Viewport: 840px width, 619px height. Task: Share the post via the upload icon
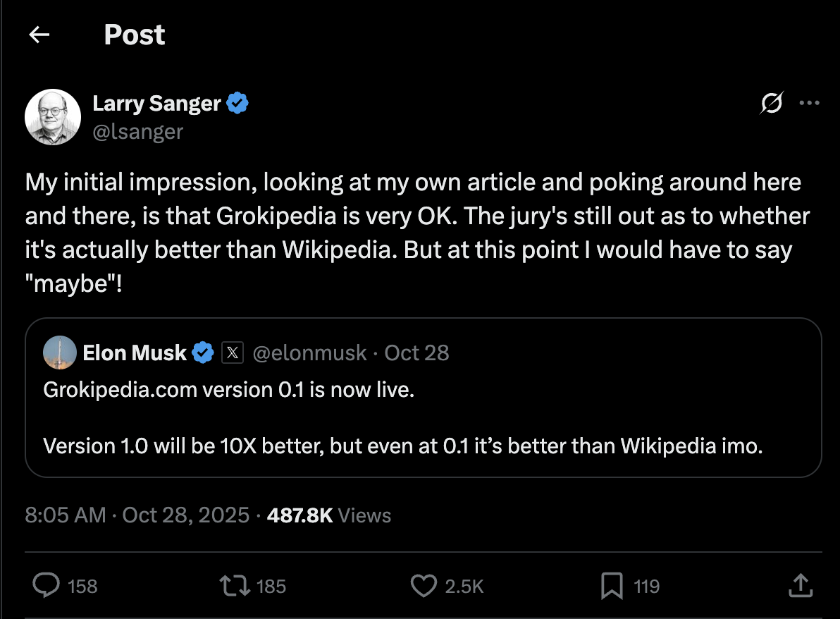point(801,586)
